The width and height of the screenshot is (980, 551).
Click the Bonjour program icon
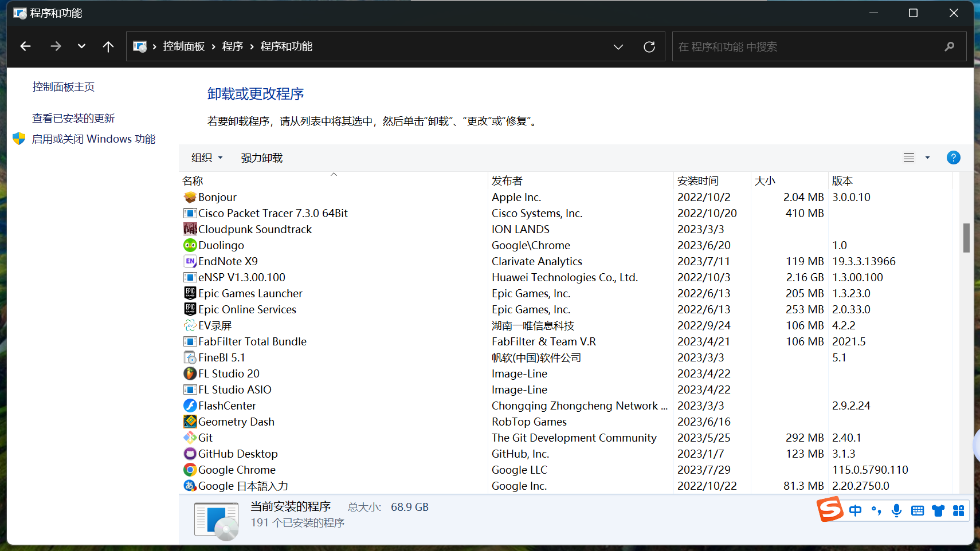(x=190, y=197)
